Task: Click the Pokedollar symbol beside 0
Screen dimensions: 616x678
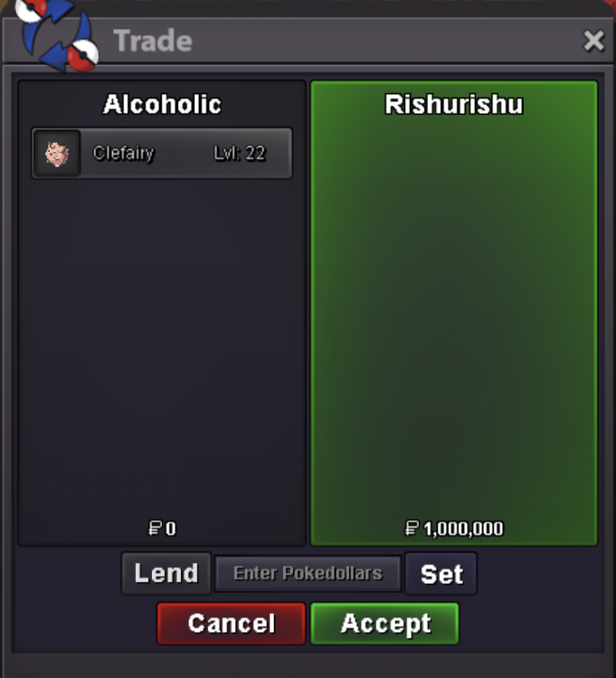Action: (x=155, y=529)
